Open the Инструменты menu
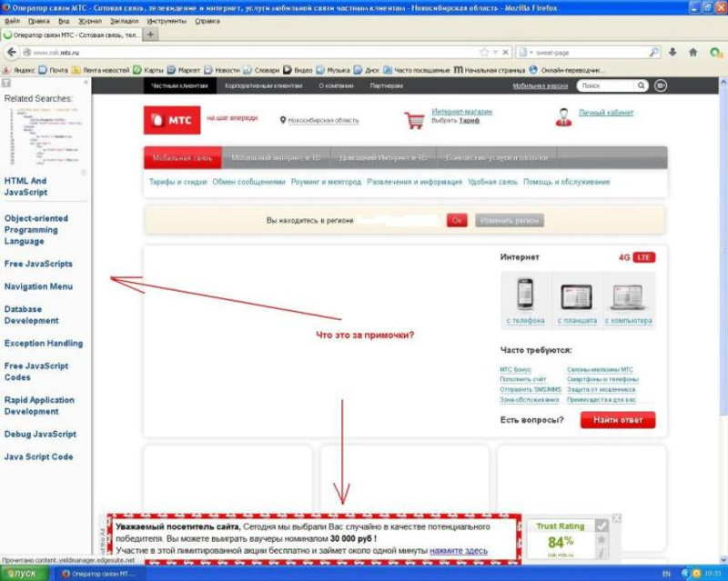The height and width of the screenshot is (581, 728). (x=167, y=21)
